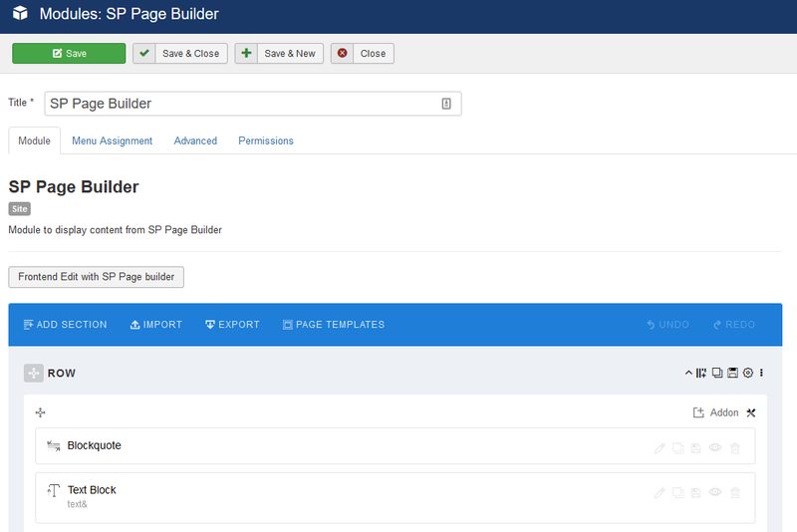Screen dimensions: 797x532
Task: Save the Text Block addon
Action: (695, 492)
